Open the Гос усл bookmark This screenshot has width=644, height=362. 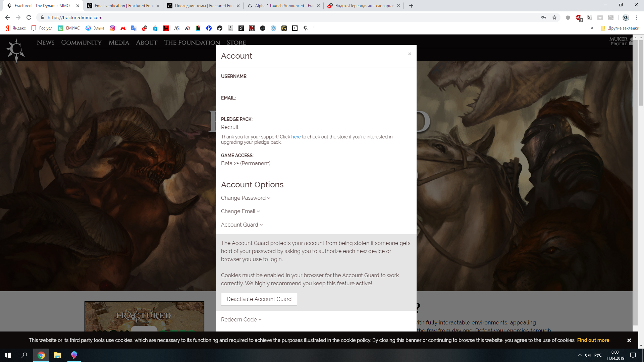click(x=42, y=28)
